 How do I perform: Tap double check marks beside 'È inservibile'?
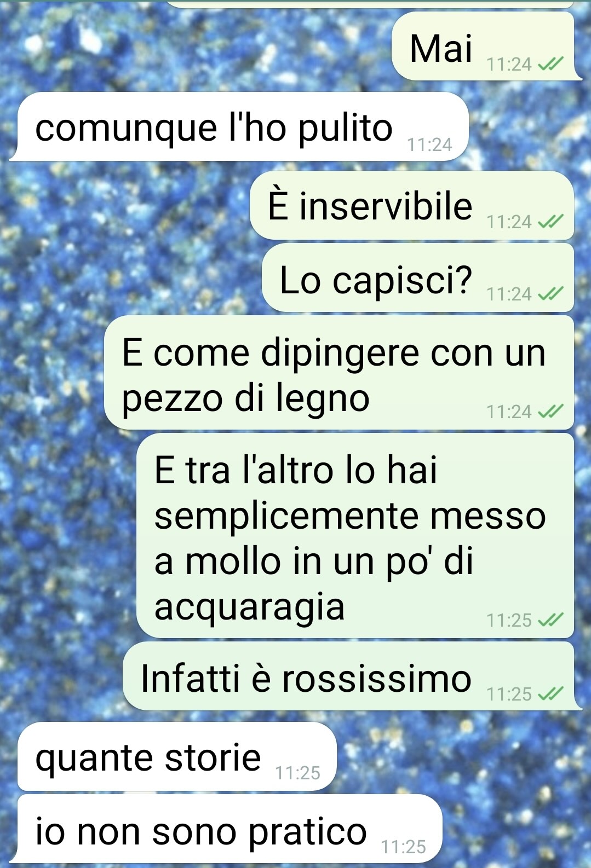click(550, 222)
